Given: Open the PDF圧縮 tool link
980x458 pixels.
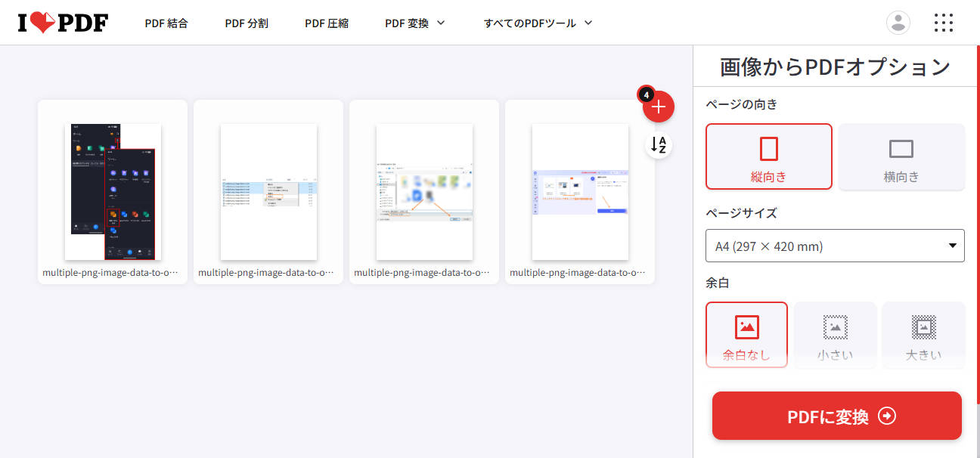Looking at the screenshot, I should click(x=326, y=23).
